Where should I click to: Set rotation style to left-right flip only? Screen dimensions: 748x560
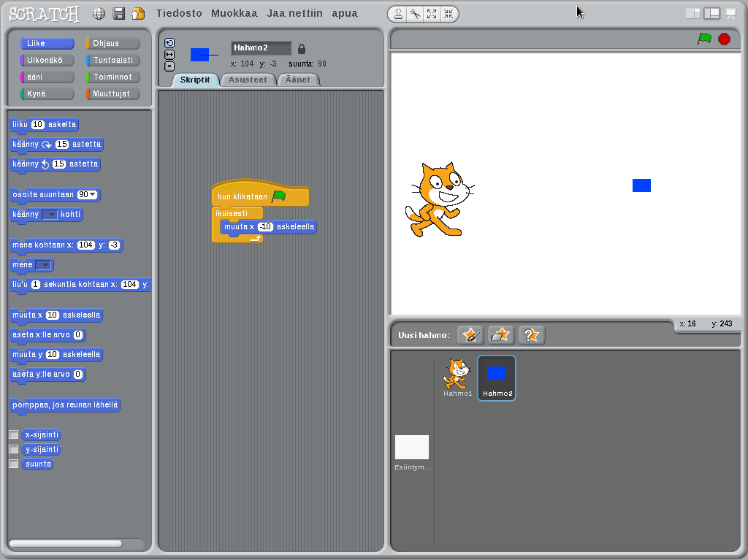point(169,55)
